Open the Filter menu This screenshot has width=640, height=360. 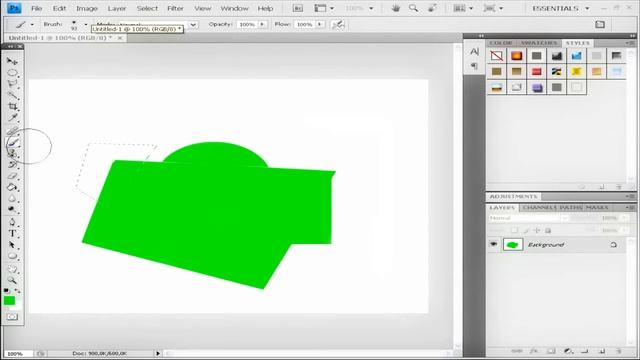(x=176, y=8)
